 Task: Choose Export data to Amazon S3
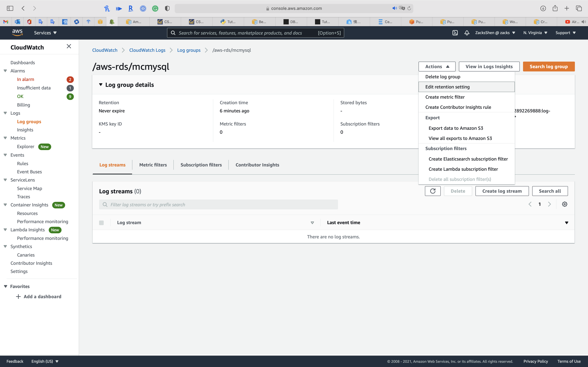[x=456, y=128]
